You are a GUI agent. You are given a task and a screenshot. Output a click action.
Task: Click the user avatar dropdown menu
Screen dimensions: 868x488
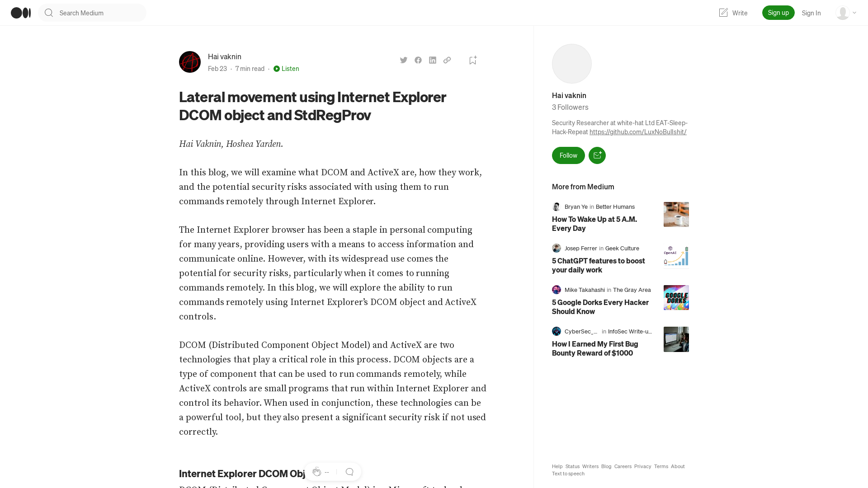pyautogui.click(x=845, y=13)
